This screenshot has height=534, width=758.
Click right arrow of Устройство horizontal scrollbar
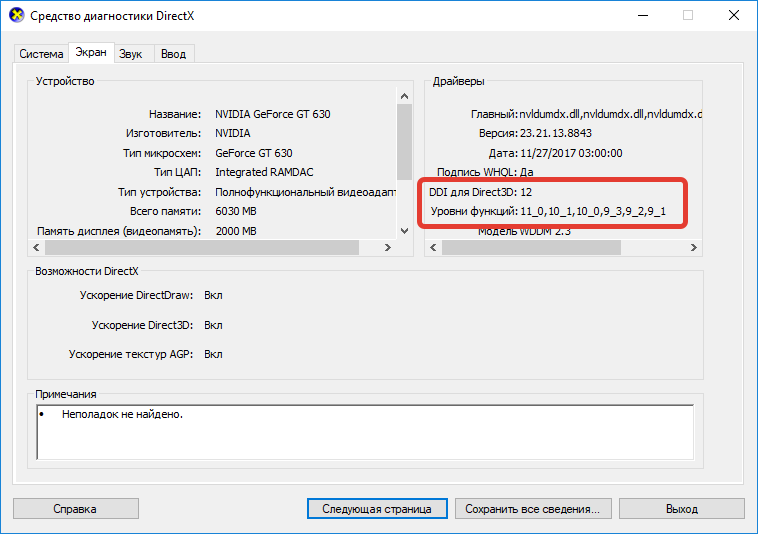[387, 247]
